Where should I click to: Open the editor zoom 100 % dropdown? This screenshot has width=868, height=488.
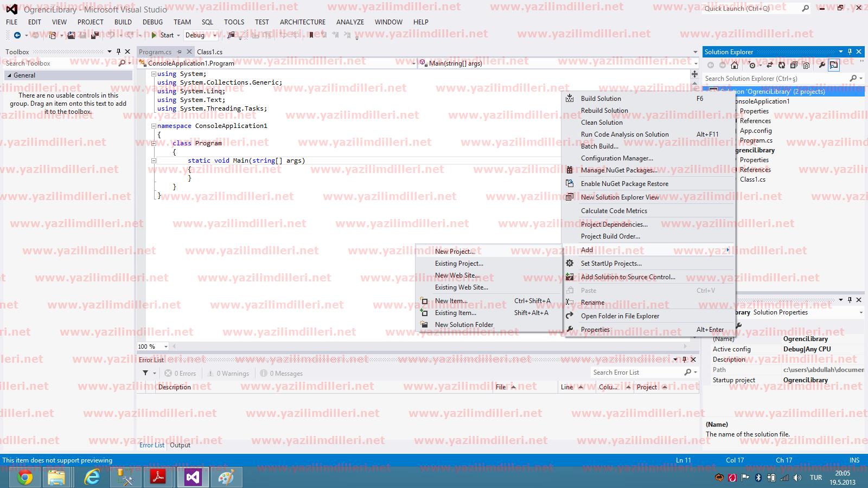click(x=165, y=346)
